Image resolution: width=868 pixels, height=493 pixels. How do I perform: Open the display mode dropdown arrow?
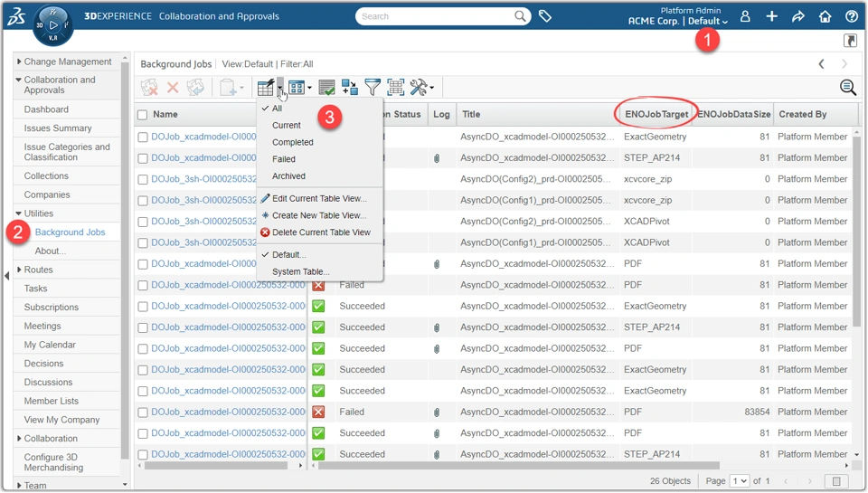tap(309, 88)
